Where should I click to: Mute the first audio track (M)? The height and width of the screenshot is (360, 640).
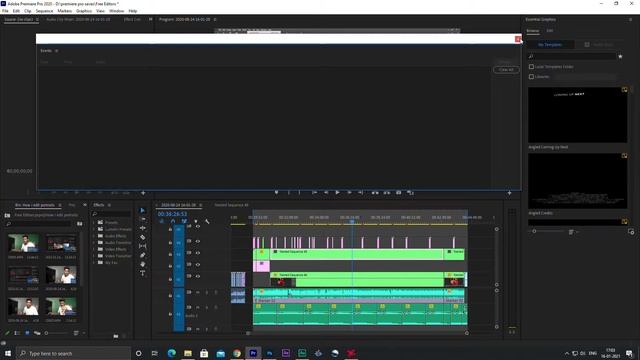[x=198, y=292]
